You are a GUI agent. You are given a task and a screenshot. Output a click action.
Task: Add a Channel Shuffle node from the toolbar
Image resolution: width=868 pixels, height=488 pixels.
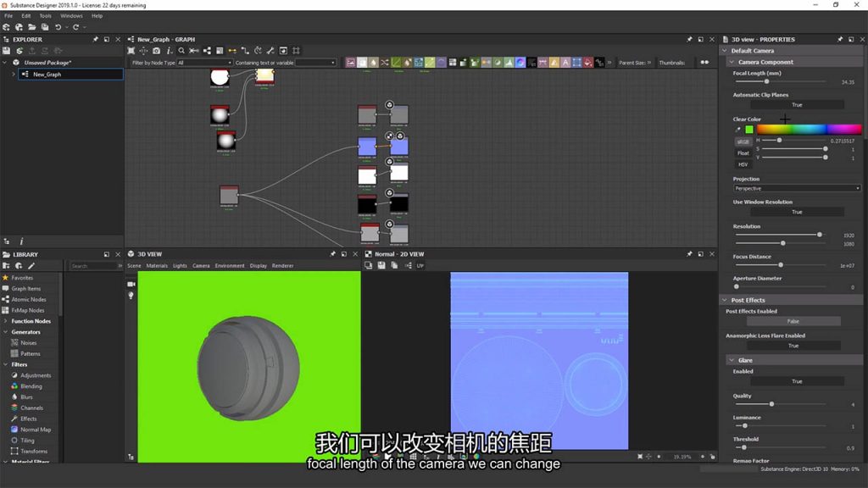pos(385,63)
